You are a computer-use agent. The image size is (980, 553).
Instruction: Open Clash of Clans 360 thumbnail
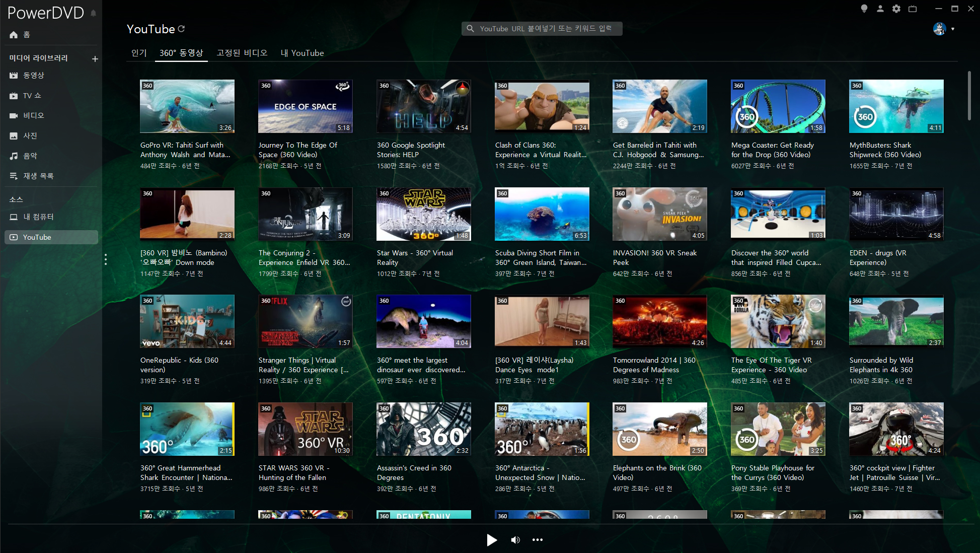pyautogui.click(x=542, y=106)
